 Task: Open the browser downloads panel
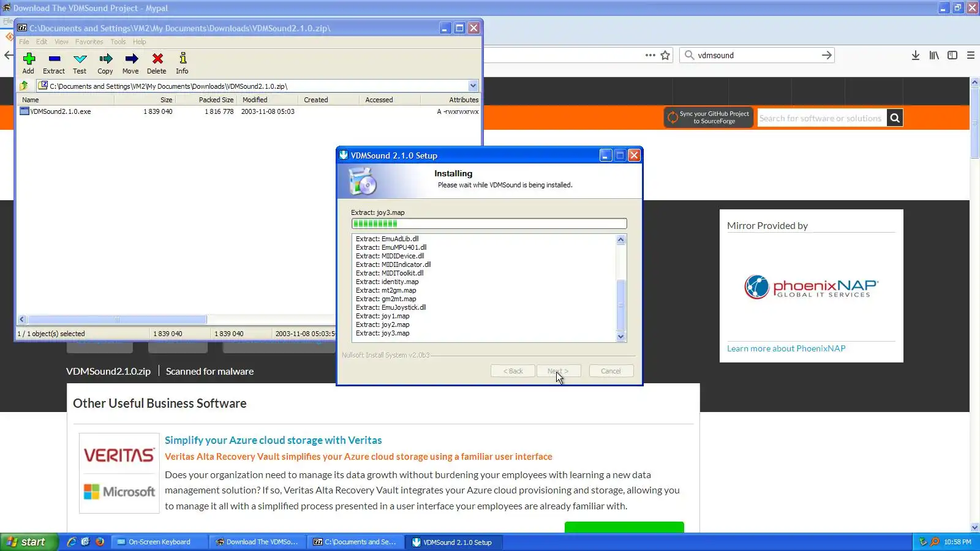pyautogui.click(x=916, y=55)
